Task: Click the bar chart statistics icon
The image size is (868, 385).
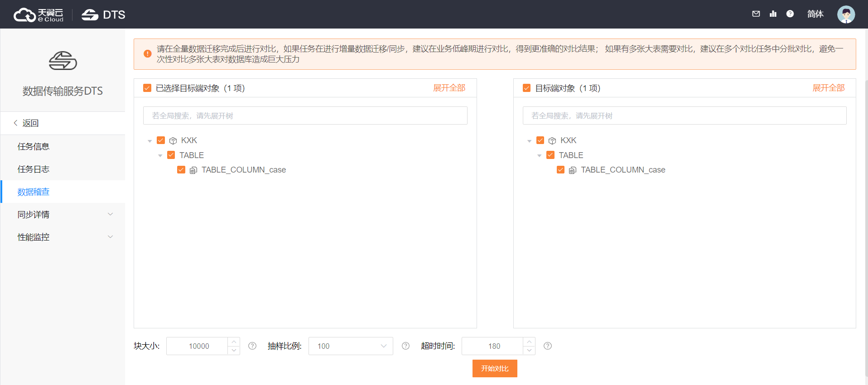Action: click(x=773, y=14)
